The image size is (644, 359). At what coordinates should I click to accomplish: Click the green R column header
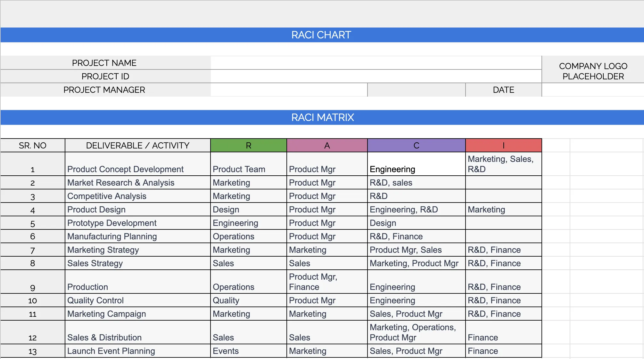click(248, 145)
